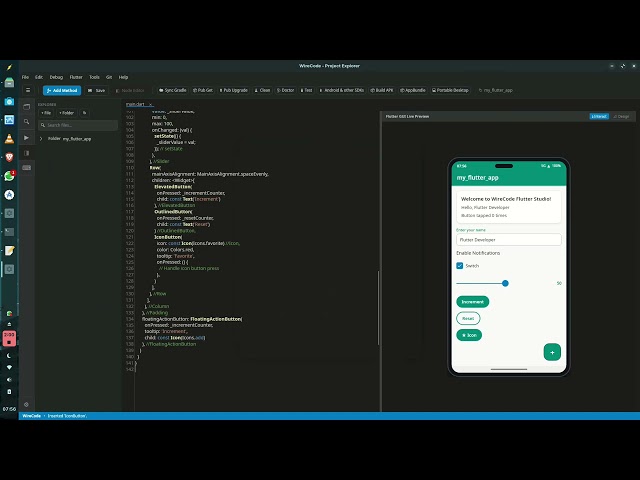
Task: Open the panel layout icon in sidebar
Action: click(27, 153)
